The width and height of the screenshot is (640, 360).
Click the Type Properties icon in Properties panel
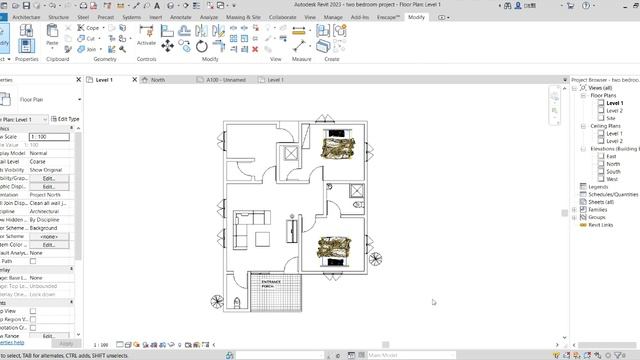26,31
